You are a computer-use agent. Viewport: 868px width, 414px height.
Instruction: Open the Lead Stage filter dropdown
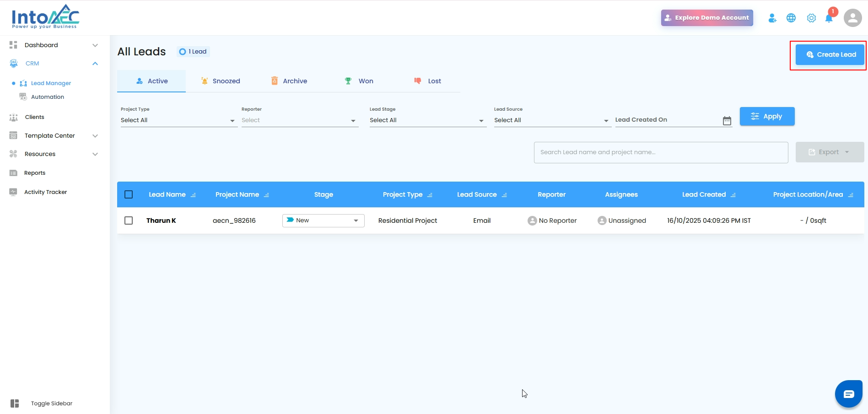(428, 120)
